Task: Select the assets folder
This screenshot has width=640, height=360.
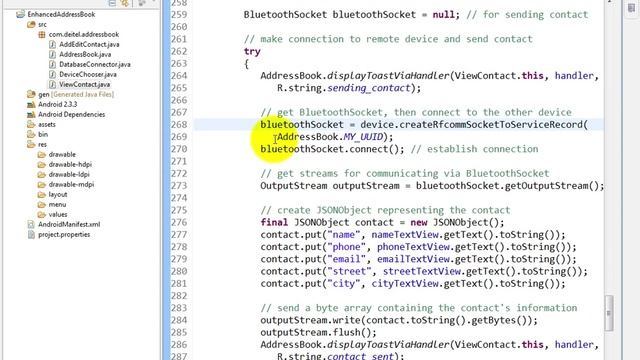Action: coord(47,124)
